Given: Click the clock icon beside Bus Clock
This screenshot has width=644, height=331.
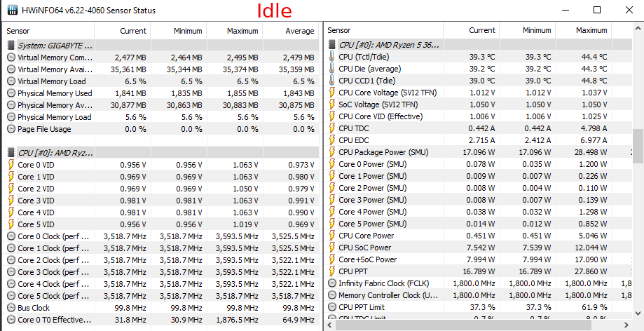Looking at the screenshot, I should (x=11, y=308).
